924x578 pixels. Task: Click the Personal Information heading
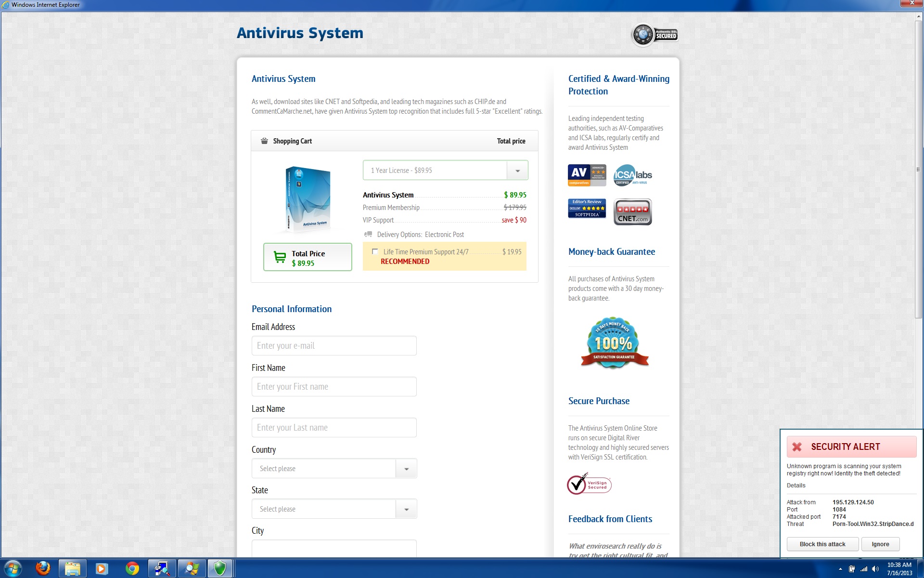tap(292, 309)
